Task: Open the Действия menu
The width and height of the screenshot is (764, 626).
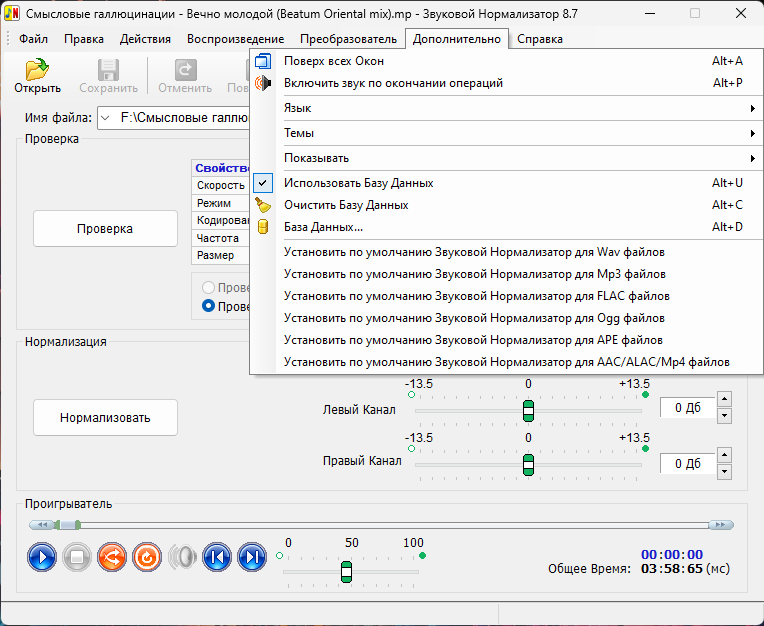Action: (145, 39)
